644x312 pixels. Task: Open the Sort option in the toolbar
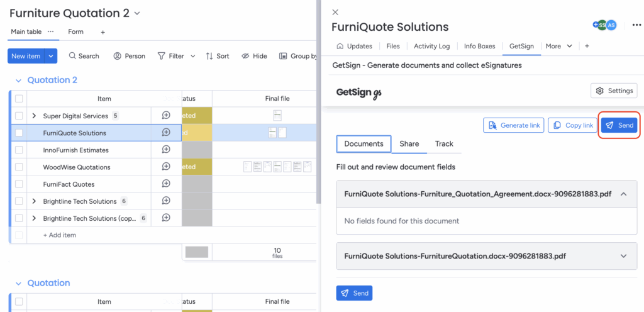(218, 56)
